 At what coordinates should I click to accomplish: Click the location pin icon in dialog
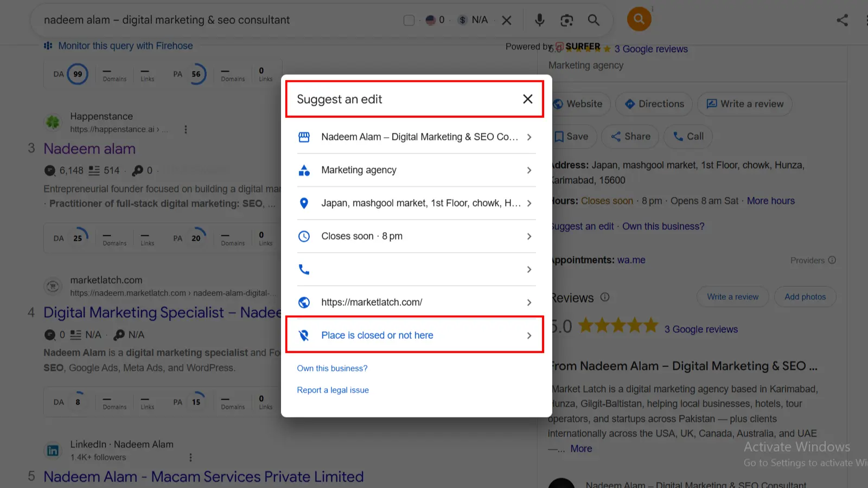coord(304,203)
